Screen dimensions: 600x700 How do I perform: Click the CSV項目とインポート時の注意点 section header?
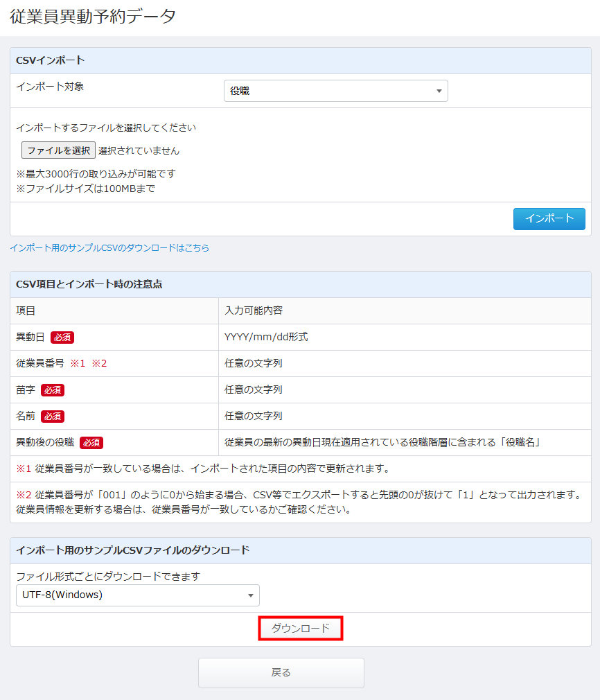point(89,285)
